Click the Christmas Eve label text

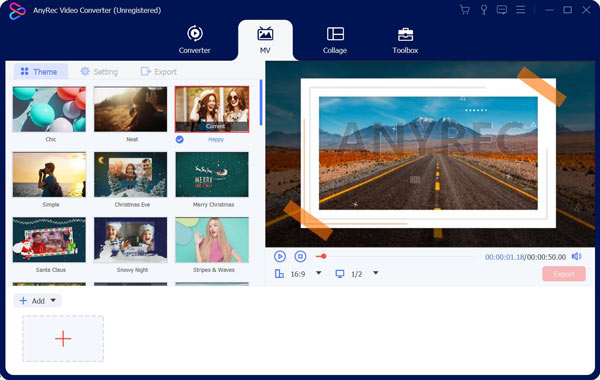pyautogui.click(x=132, y=205)
